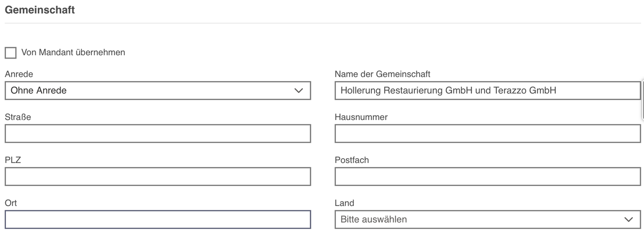Expand the chevron arrow of the Anrede select
Image resolution: width=644 pixels, height=240 pixels.
pos(299,91)
